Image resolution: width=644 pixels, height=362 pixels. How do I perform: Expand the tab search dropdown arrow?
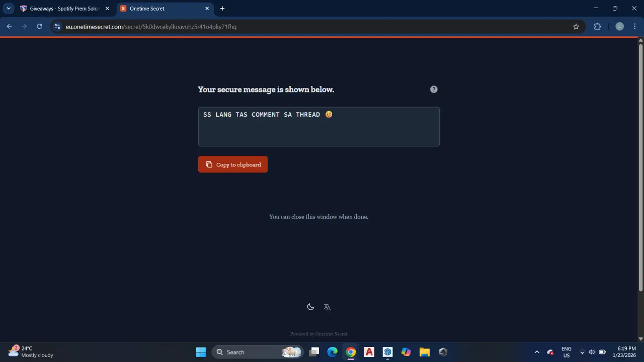(x=9, y=9)
